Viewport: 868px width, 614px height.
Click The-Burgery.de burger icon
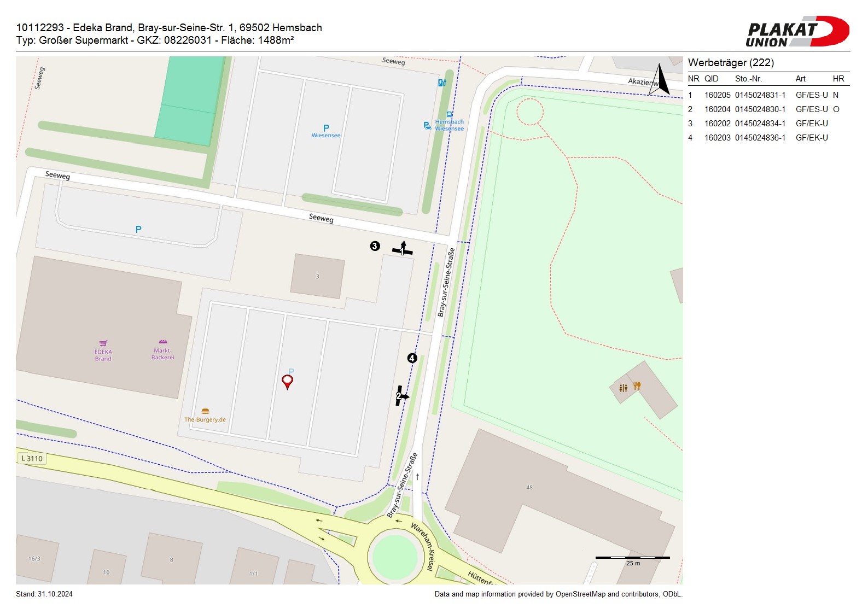click(x=205, y=411)
